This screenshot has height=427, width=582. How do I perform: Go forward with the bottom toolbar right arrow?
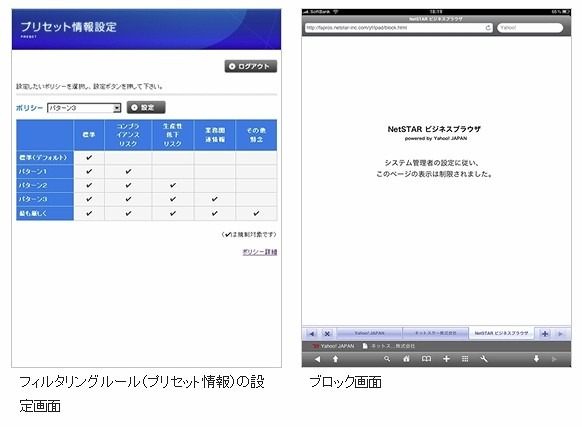coord(554,359)
